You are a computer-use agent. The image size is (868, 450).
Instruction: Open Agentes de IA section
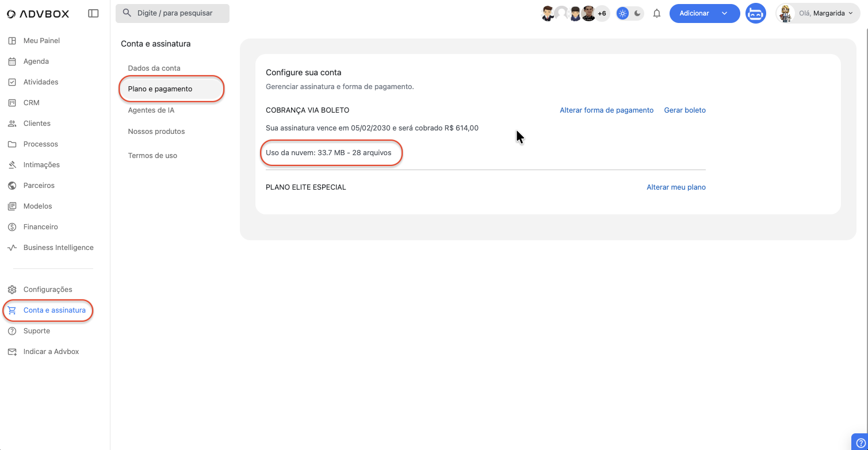tap(151, 110)
